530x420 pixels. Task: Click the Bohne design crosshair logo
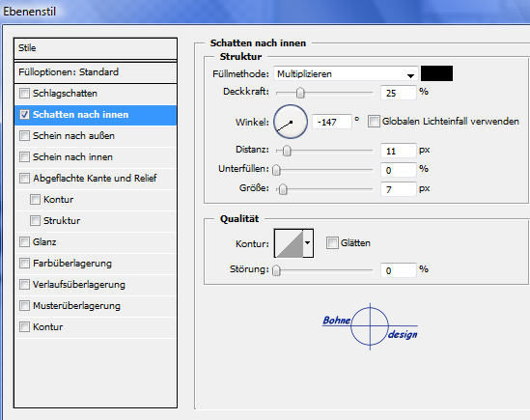[370, 326]
